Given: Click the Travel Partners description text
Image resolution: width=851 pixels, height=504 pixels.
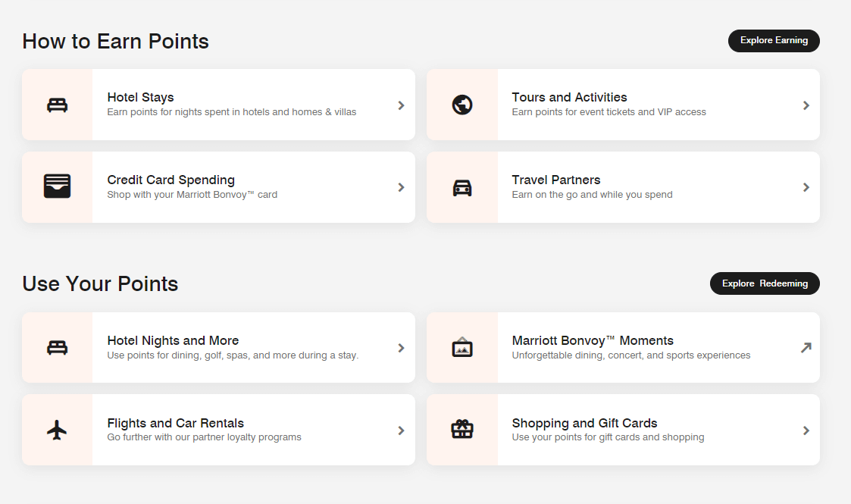Looking at the screenshot, I should tap(592, 194).
